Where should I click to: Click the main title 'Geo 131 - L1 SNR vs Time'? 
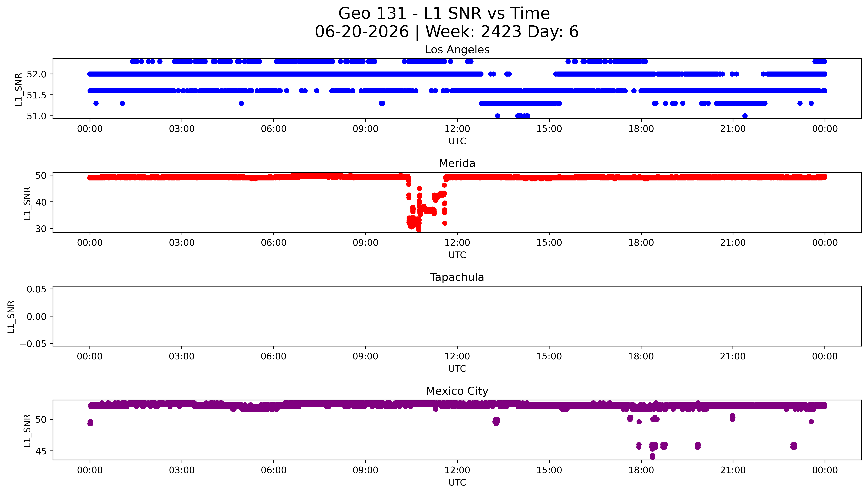444,14
